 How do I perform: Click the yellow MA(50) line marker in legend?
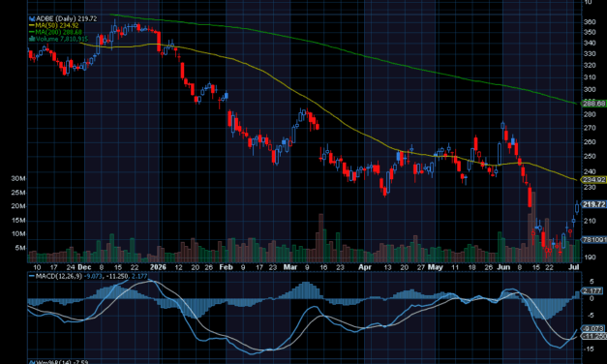tap(32, 25)
